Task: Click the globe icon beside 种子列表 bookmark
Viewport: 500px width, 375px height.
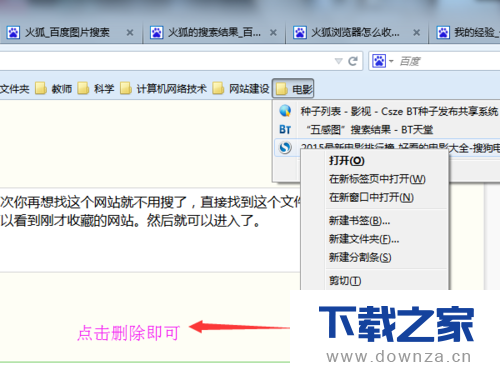Action: tap(285, 111)
